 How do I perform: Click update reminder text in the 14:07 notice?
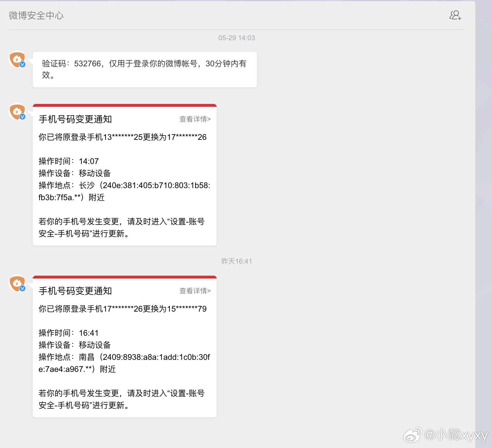(x=122, y=228)
